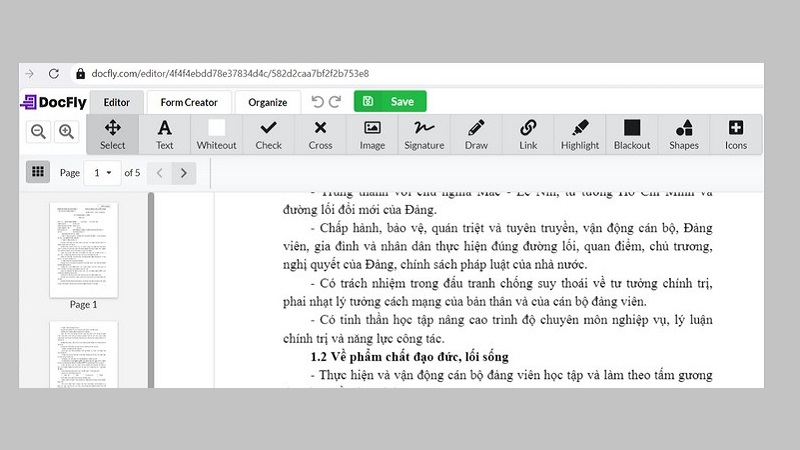Screen dimensions: 800x450
Task: Click the 'Page 1' thumbnail caption
Action: coord(83,305)
